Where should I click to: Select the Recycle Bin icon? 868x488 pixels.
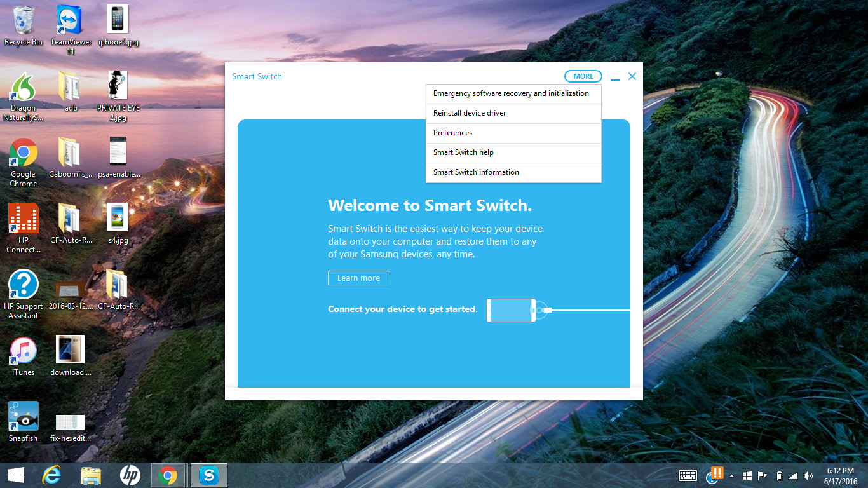tap(24, 25)
